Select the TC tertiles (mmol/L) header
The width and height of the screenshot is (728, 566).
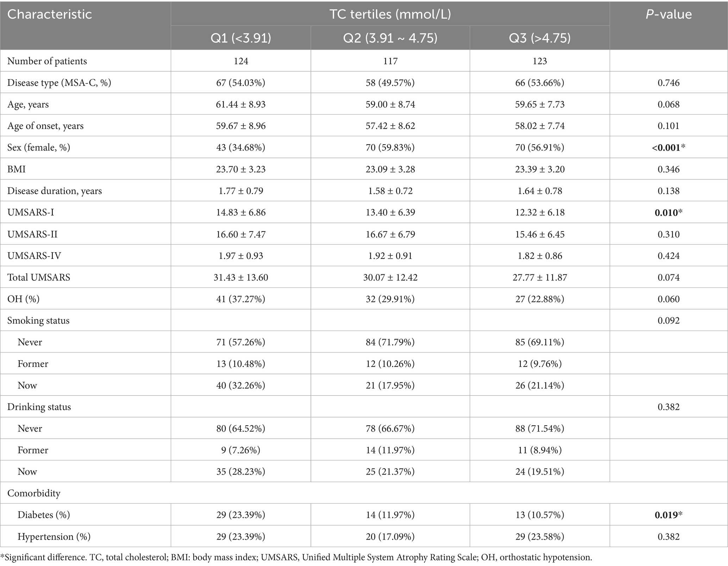point(390,14)
